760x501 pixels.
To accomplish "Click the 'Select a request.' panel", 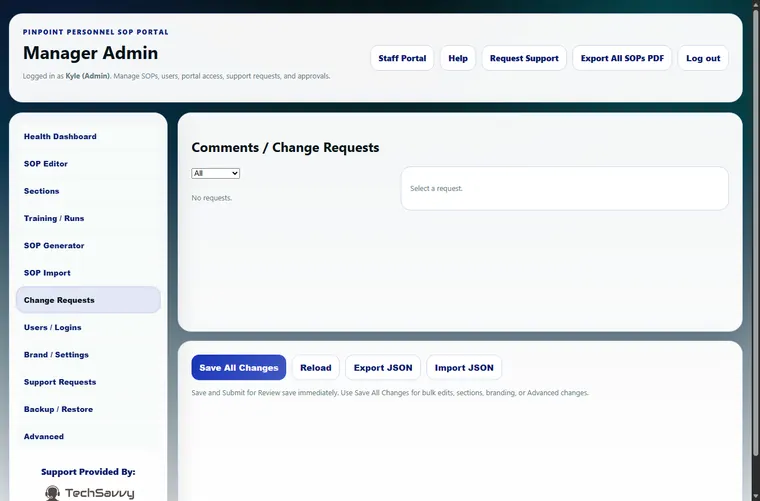I will (x=564, y=188).
